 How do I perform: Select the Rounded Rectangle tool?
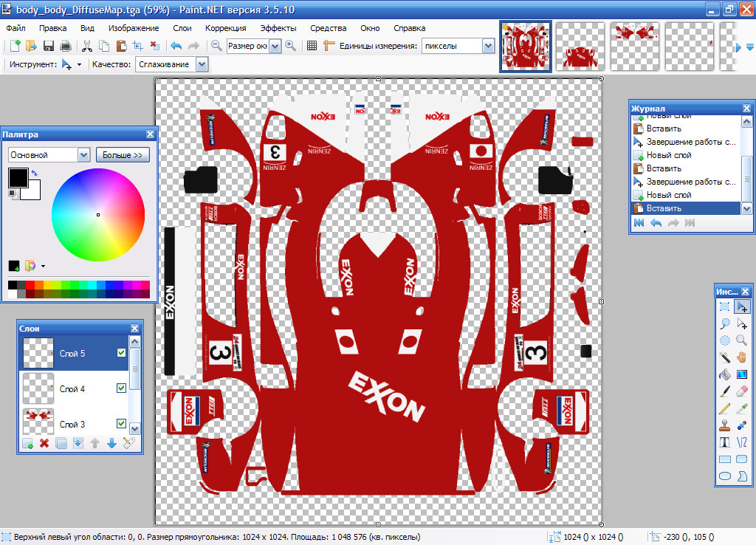(741, 459)
